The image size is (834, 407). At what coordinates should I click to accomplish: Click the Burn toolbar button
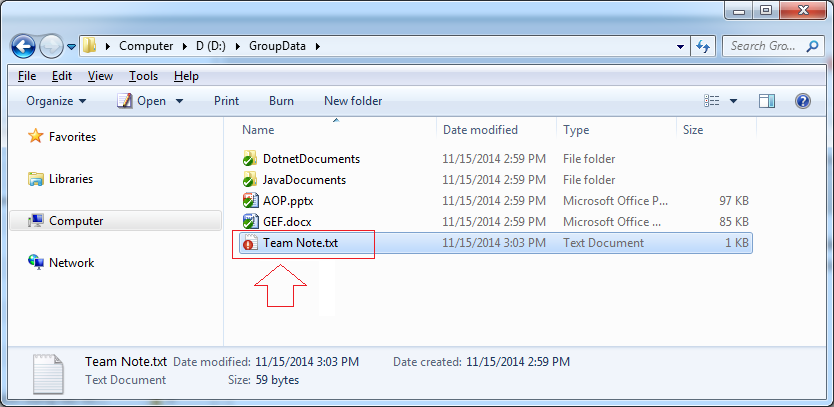tap(281, 101)
